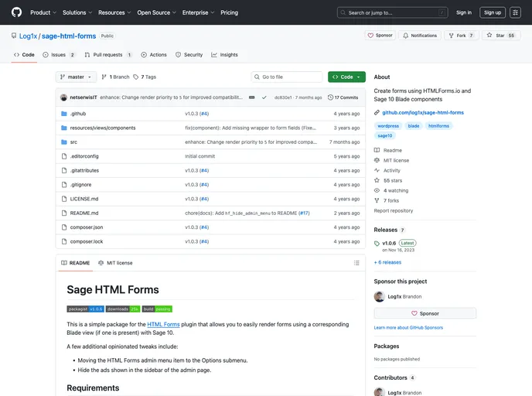Click the downloads 25k badge

[x=123, y=309]
